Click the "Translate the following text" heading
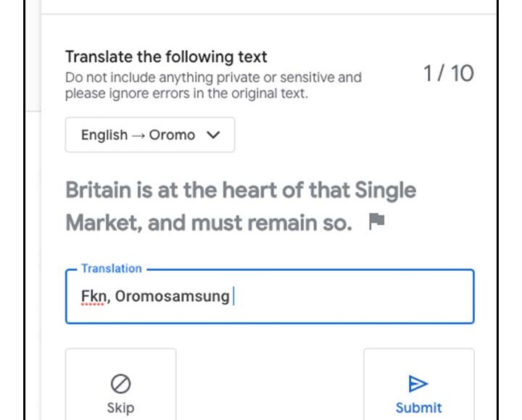This screenshot has height=420, width=522. [x=166, y=56]
